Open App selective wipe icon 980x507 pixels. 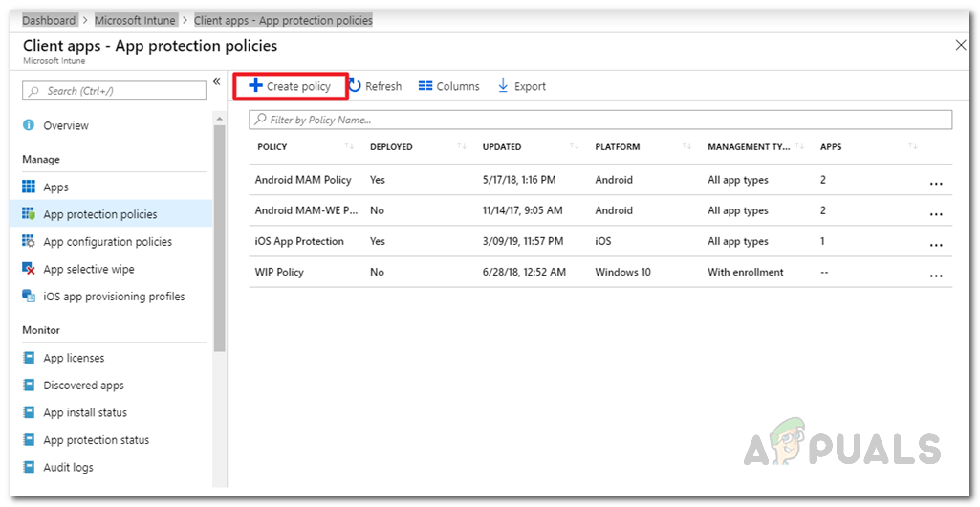tap(29, 270)
